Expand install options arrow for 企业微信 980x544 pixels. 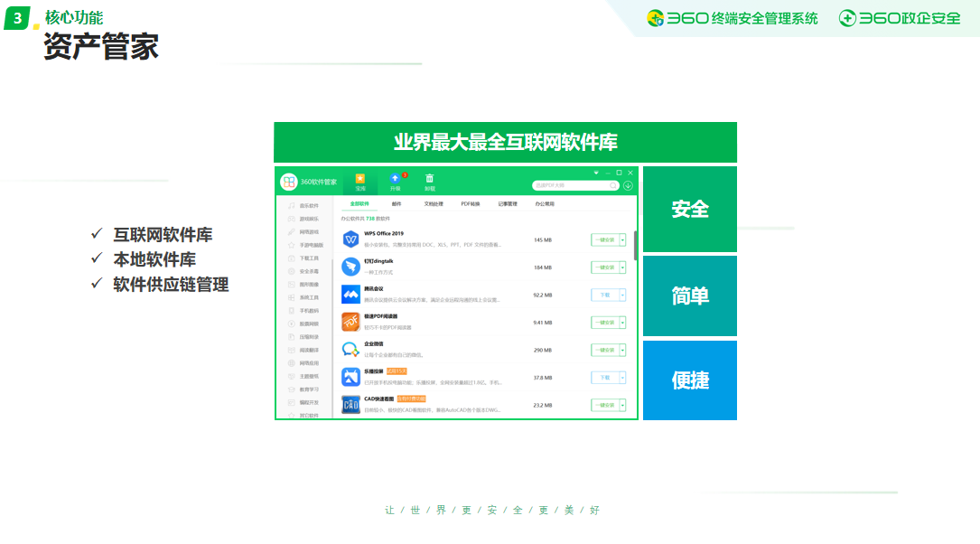[x=622, y=350]
